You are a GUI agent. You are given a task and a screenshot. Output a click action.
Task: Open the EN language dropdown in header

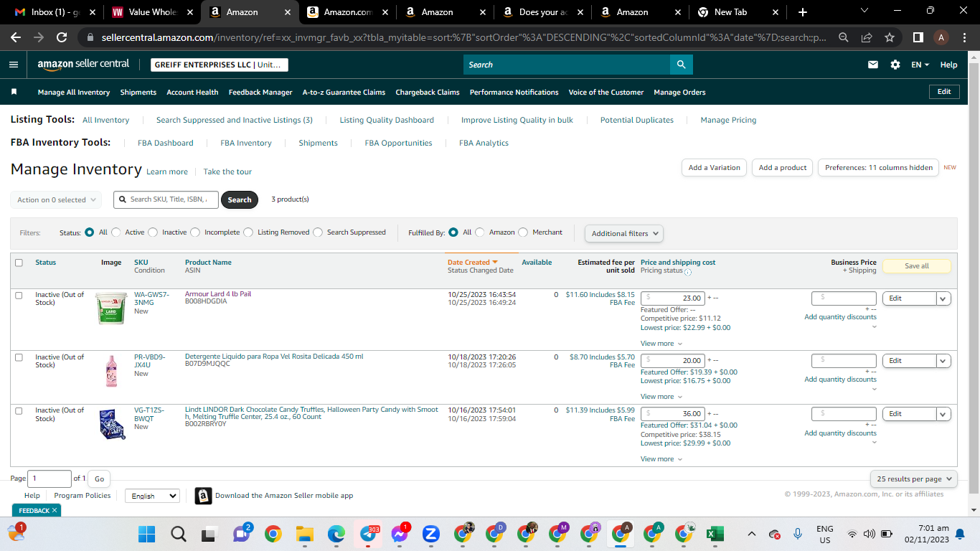(x=920, y=65)
